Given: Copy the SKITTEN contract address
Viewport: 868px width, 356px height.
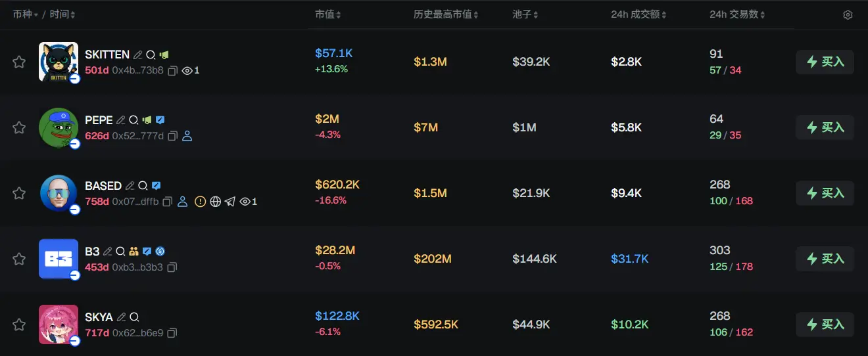Looking at the screenshot, I should click(x=173, y=70).
